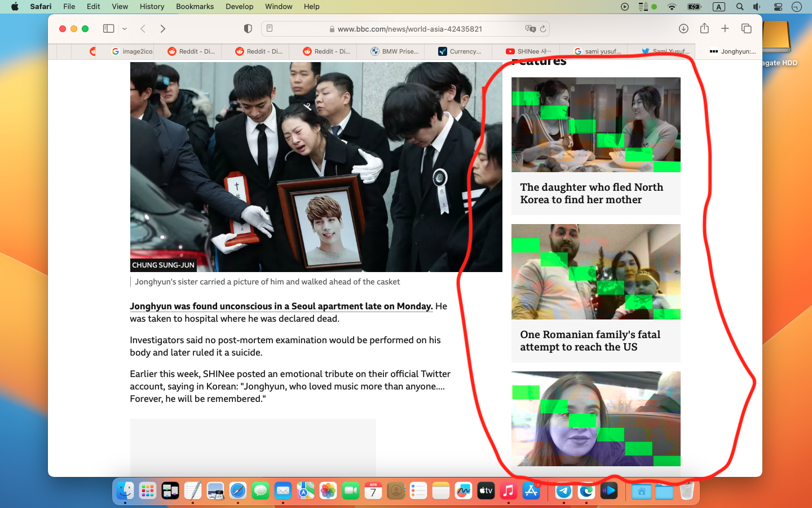Toggle the Safari sidebar button
Viewport: 812px width, 508px height.
click(108, 29)
